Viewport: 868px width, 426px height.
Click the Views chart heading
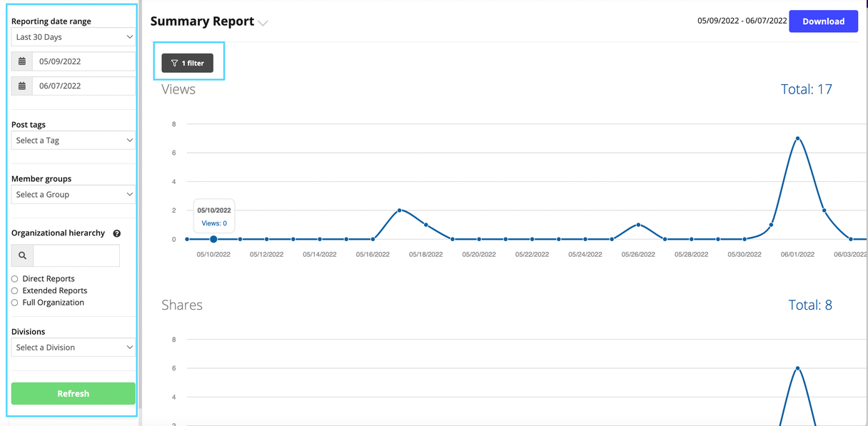(x=178, y=89)
